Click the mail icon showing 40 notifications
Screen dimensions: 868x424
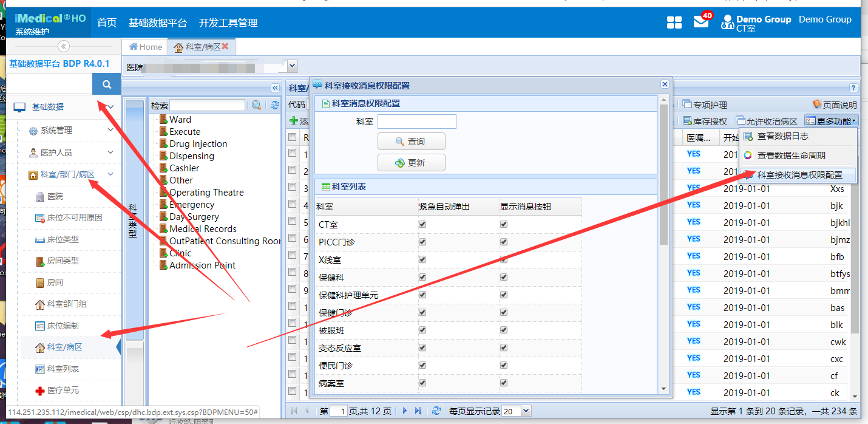(x=701, y=19)
